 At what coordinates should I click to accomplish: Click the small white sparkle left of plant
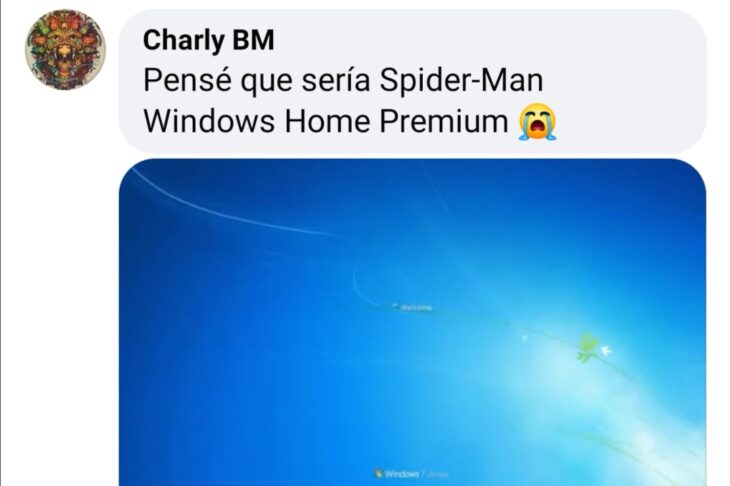coord(525,338)
